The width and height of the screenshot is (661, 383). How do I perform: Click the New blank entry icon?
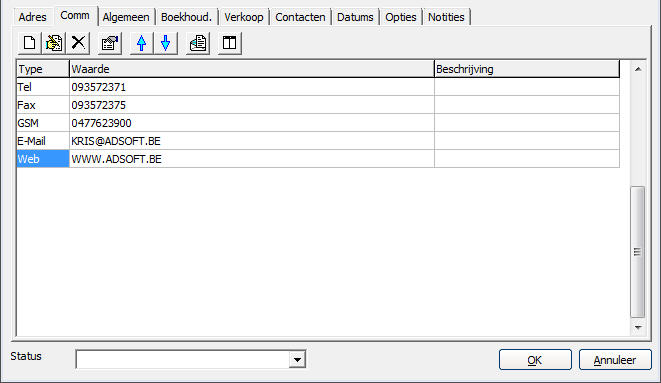pos(30,43)
